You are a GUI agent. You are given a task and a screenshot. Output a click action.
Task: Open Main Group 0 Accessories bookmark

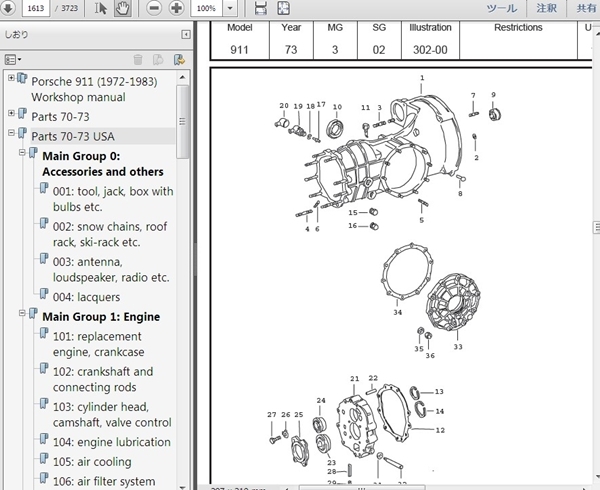point(103,164)
